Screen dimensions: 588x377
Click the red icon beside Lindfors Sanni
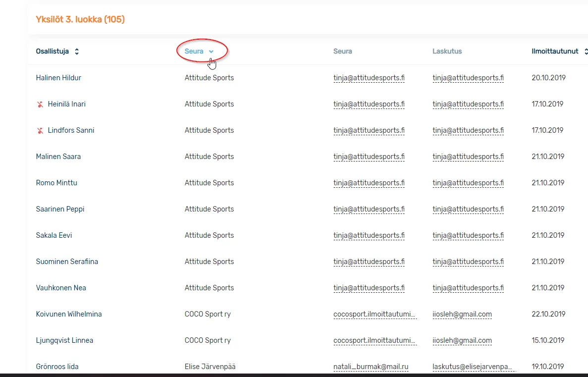coord(40,130)
